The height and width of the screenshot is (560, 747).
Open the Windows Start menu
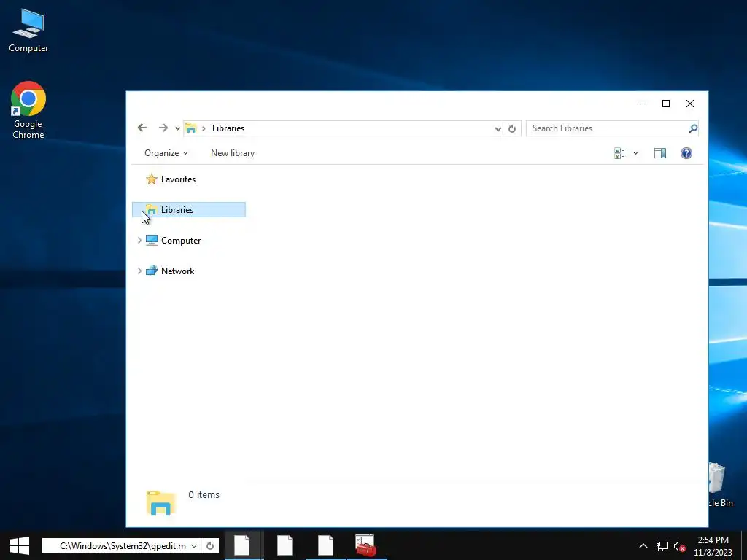[x=20, y=545]
